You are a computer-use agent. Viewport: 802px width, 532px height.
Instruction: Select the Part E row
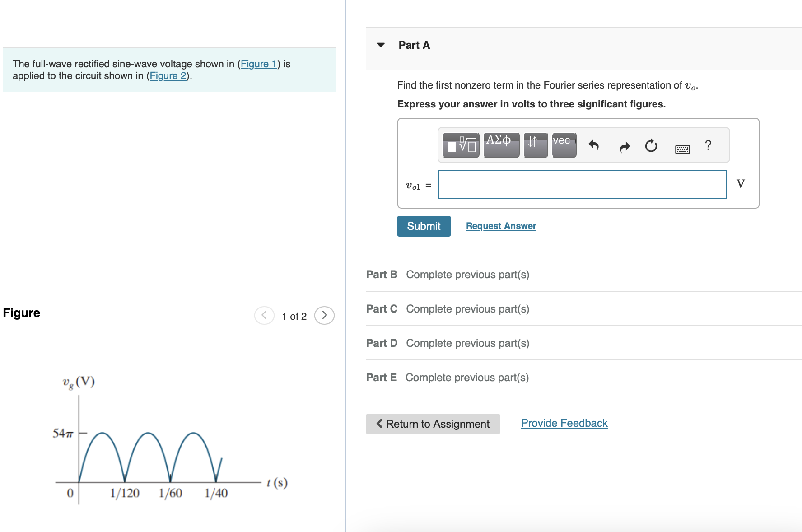pos(584,378)
